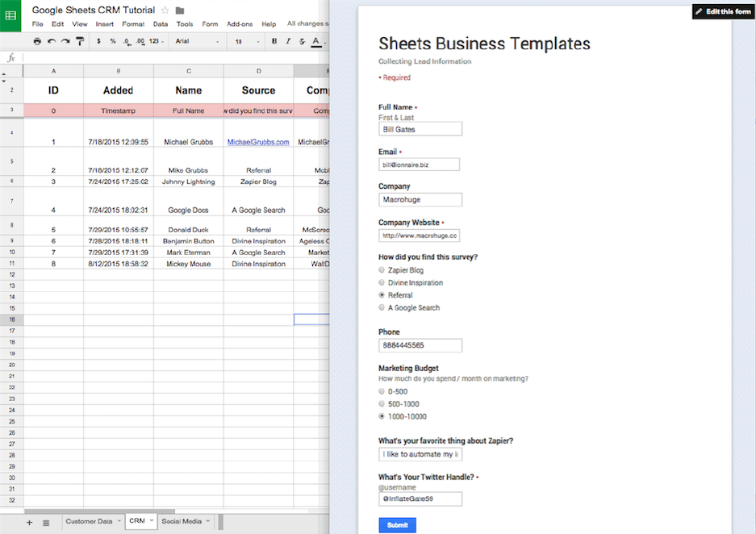Click the Redo arrow in the toolbar
756x534 pixels.
65,41
